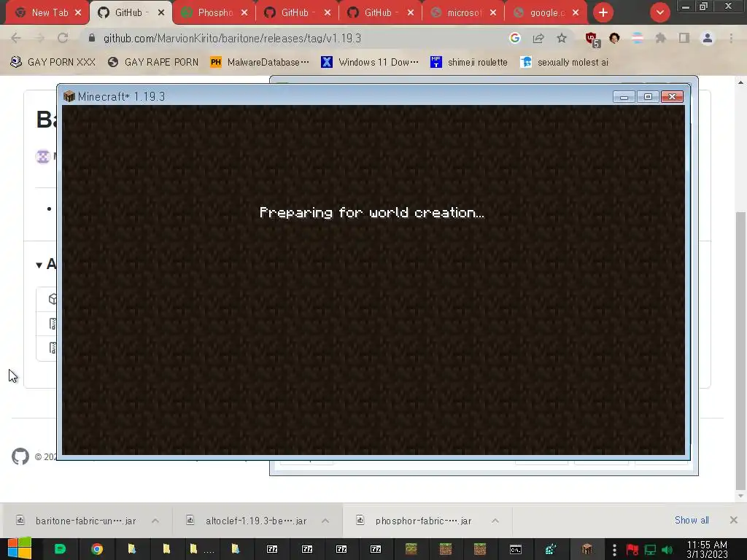The height and width of the screenshot is (560, 747).
Task: Click the author avatar on the GitHub release
Action: [43, 156]
